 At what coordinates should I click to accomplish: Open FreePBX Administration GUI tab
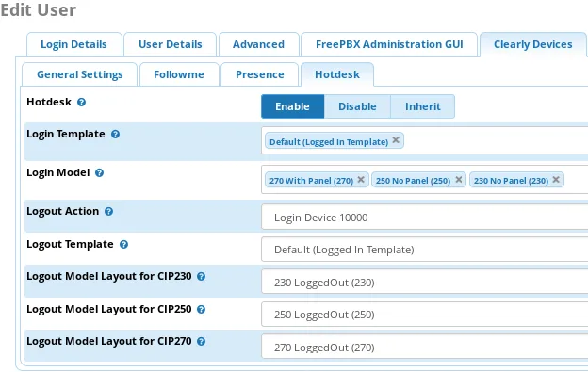[x=389, y=44]
